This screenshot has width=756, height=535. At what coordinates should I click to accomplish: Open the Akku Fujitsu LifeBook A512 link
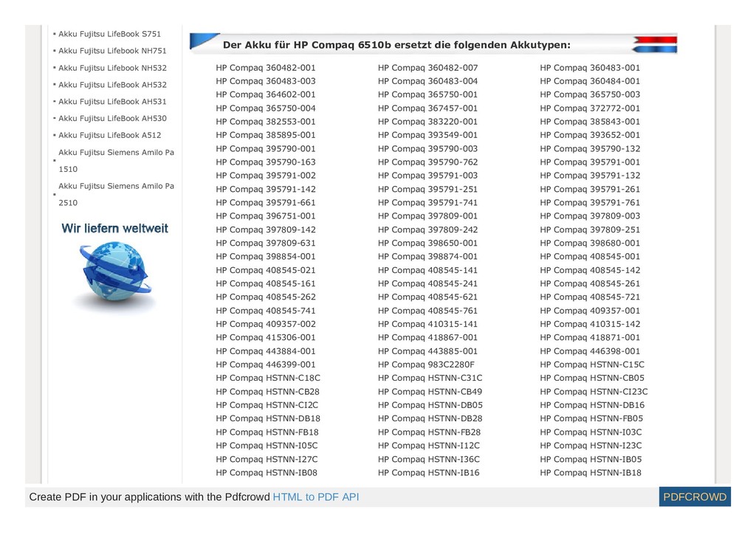(109, 136)
